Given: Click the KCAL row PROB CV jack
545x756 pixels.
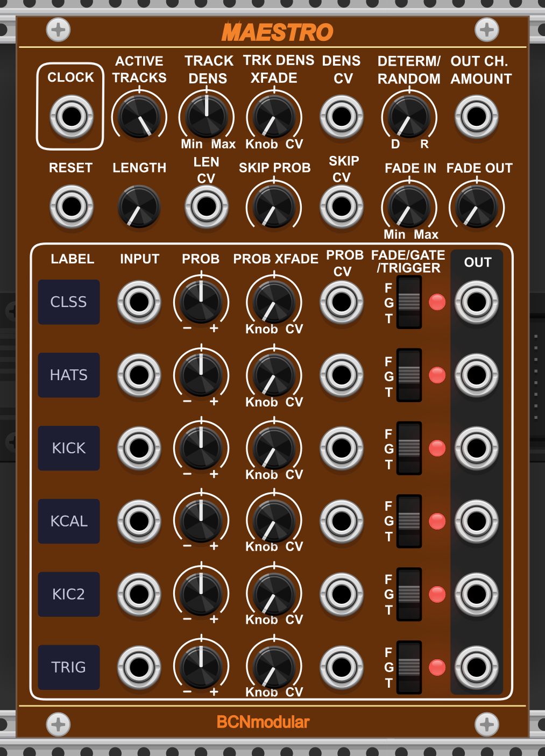Looking at the screenshot, I should click(x=342, y=521).
